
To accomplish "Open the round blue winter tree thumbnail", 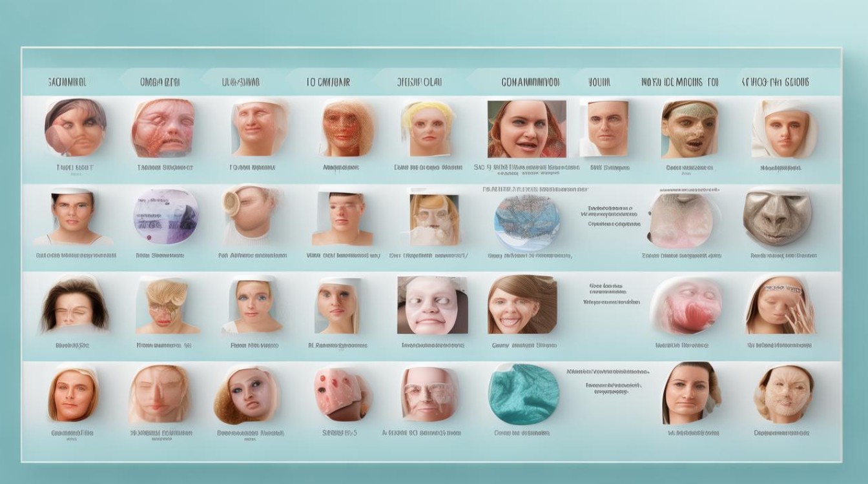I will coord(527,222).
